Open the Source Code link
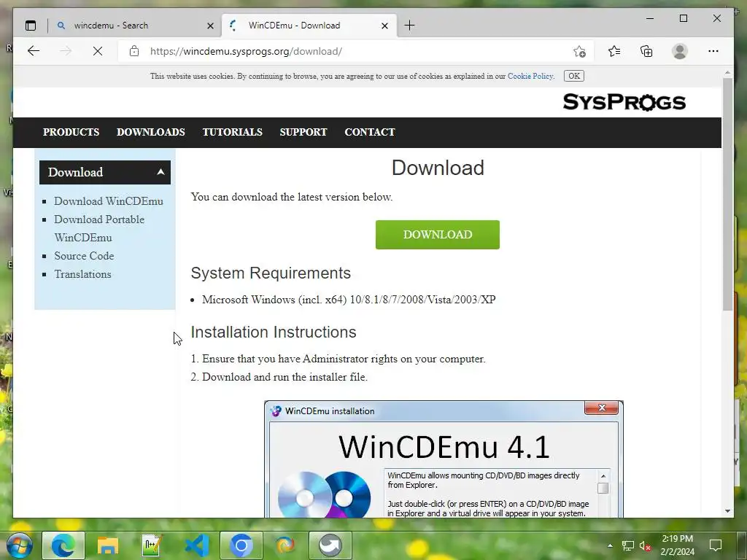 [x=84, y=256]
